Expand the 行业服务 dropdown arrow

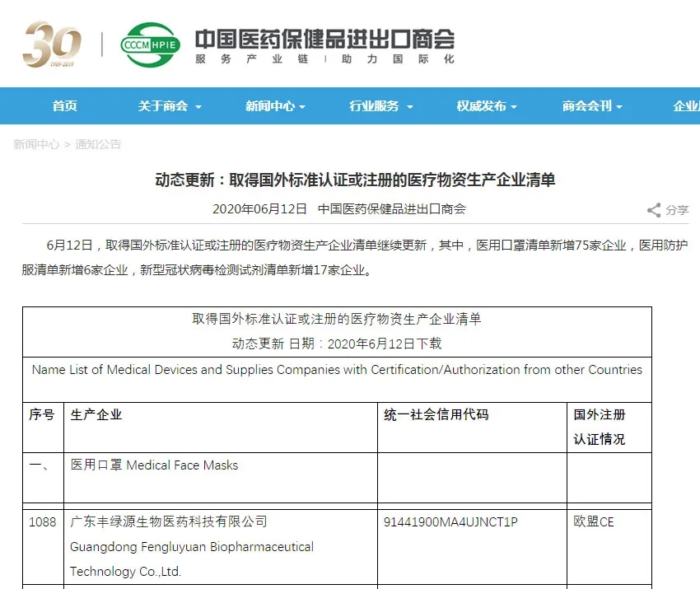[410, 107]
